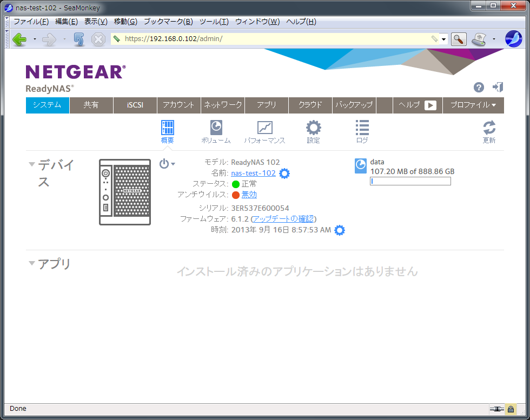Click the data volume disk icon
Viewport: 530px width, 420px height.
coord(360,166)
